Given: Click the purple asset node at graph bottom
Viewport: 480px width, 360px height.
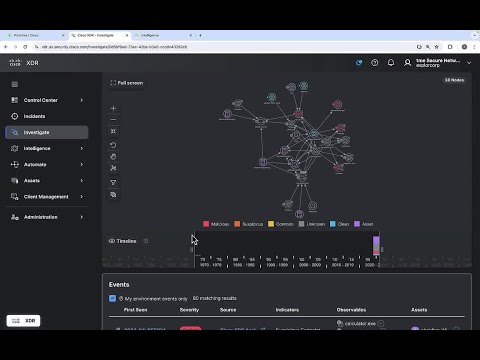Looking at the screenshot, I should tap(299, 214).
